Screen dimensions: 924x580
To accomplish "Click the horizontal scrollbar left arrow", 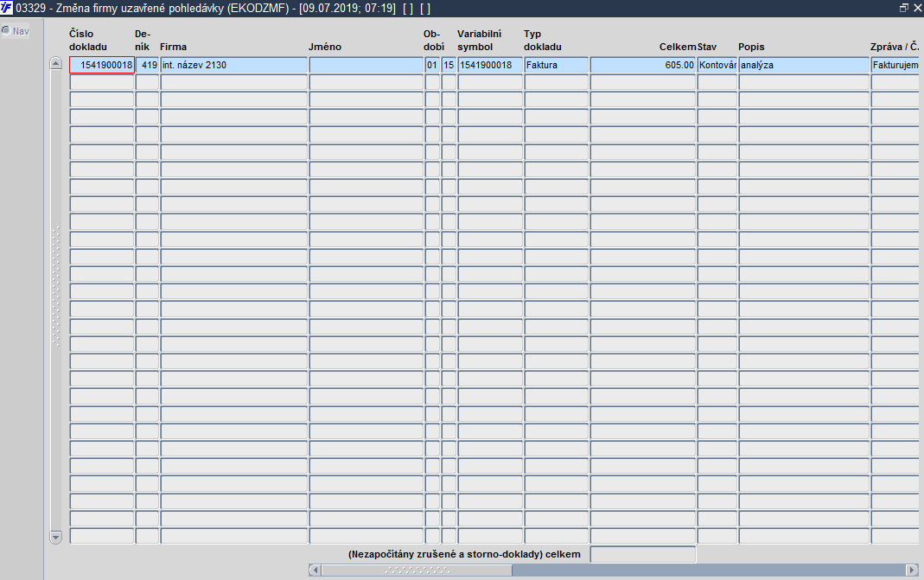I will [x=315, y=570].
